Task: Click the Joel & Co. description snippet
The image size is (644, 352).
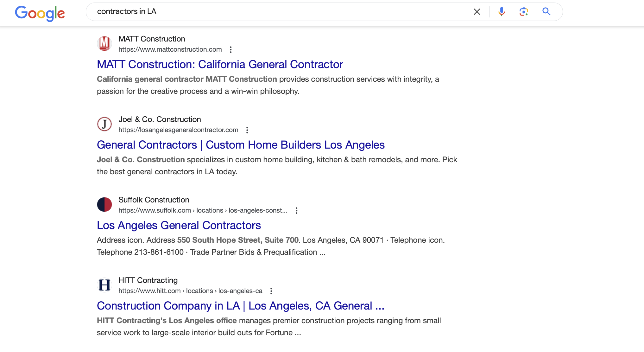Action: tap(277, 166)
